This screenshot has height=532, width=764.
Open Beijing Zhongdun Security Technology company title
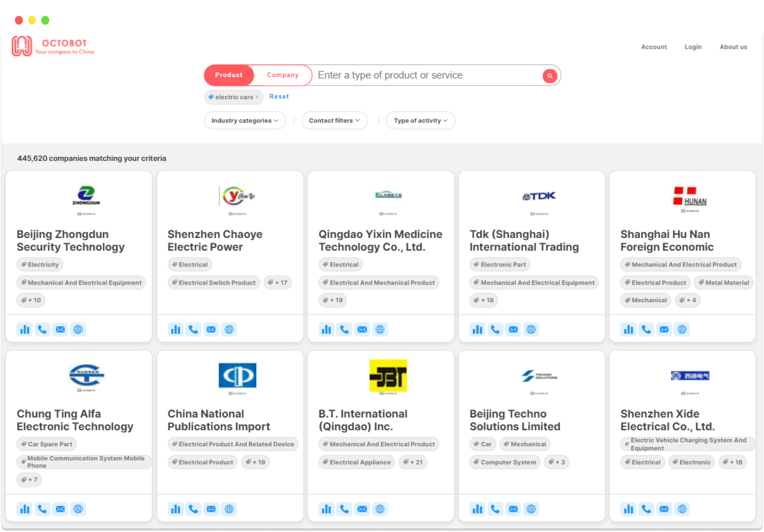tap(71, 240)
